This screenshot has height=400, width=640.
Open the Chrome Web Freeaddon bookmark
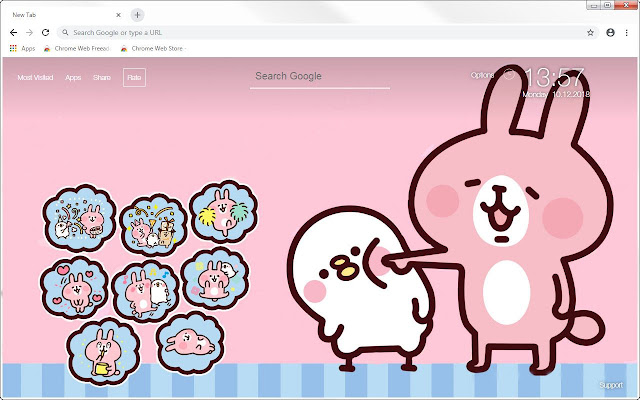click(x=77, y=49)
